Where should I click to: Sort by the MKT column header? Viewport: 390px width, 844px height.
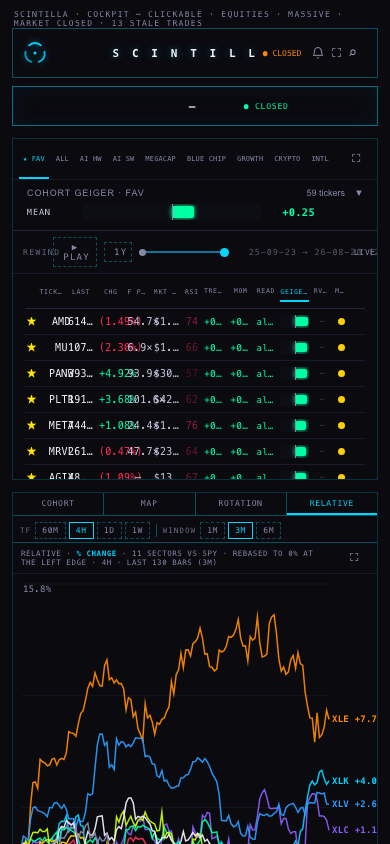click(165, 292)
